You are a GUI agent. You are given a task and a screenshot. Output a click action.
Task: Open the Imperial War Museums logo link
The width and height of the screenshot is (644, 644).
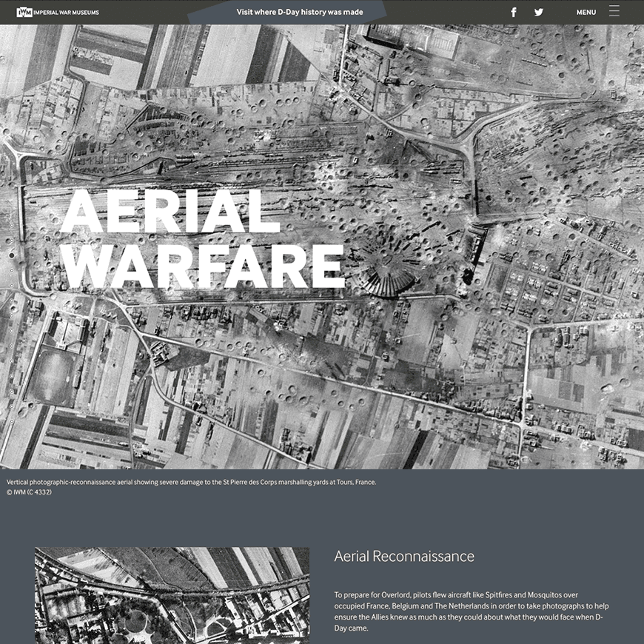pos(58,13)
